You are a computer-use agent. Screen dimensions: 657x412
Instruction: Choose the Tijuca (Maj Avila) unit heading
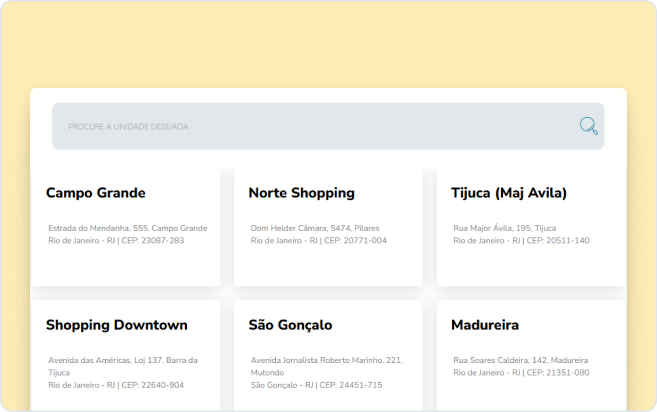tap(508, 193)
